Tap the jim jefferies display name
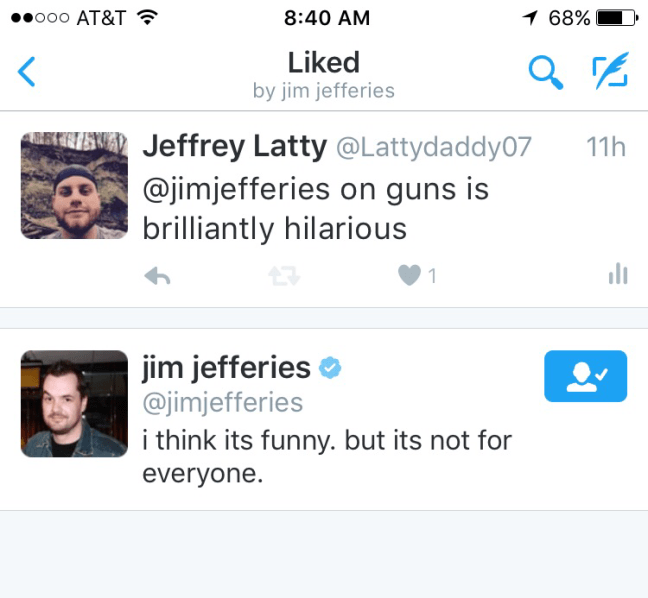648x598 pixels. [x=226, y=367]
